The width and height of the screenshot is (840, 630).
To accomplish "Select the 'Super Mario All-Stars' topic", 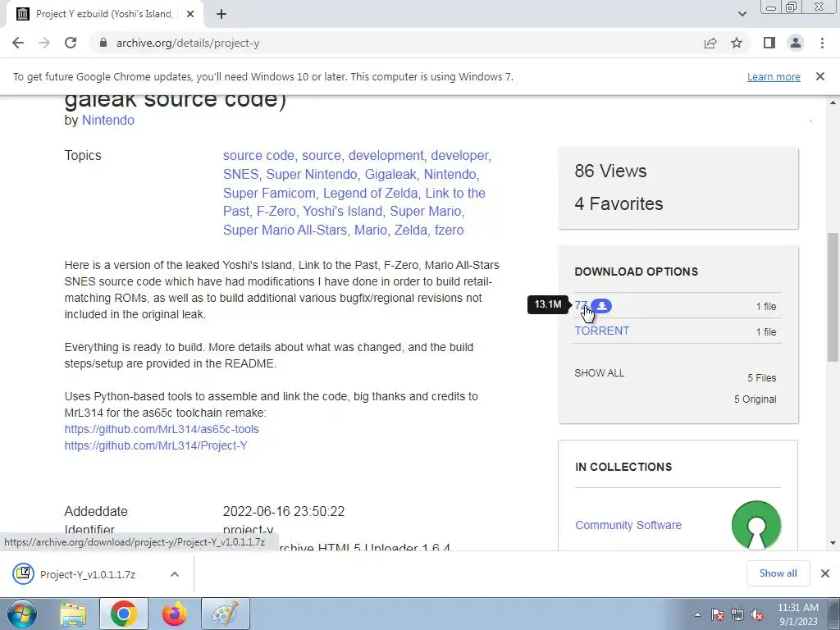I will click(285, 230).
